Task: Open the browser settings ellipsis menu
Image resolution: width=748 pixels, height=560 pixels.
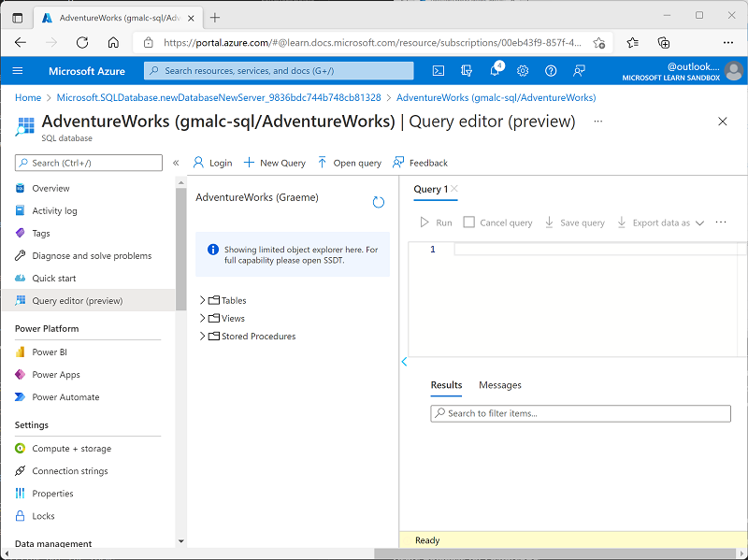Action: pos(728,42)
